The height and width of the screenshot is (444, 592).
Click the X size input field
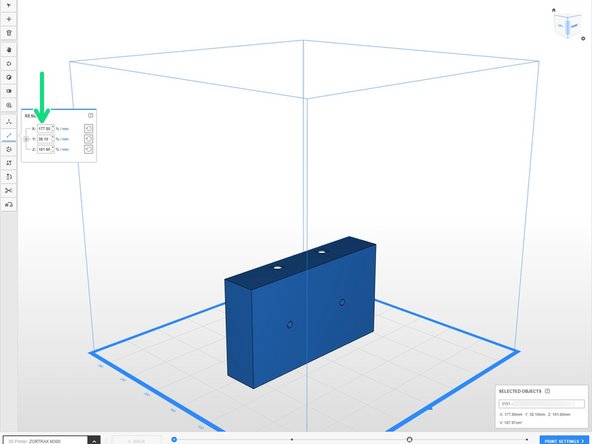click(x=46, y=128)
